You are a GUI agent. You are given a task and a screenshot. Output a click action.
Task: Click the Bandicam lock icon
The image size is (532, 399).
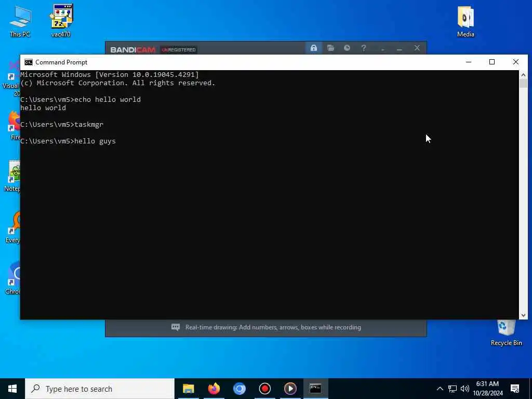tap(313, 48)
